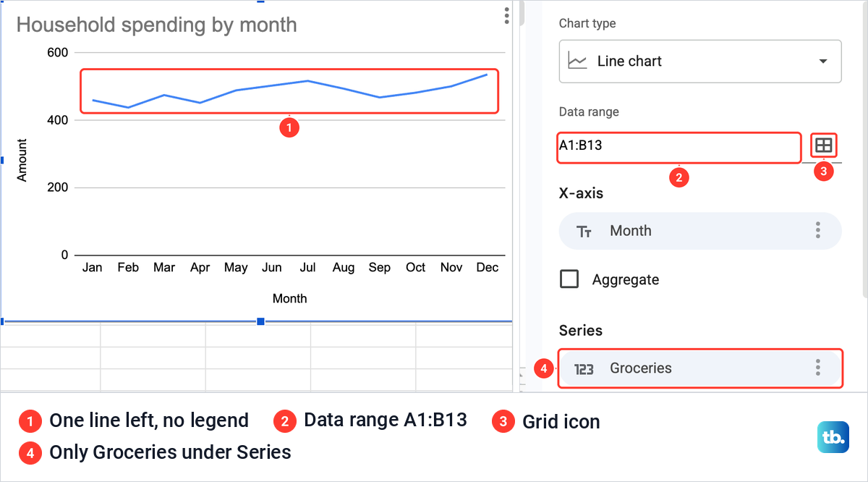Image resolution: width=868 pixels, height=482 pixels.
Task: Click the Data range label
Action: pyautogui.click(x=589, y=112)
